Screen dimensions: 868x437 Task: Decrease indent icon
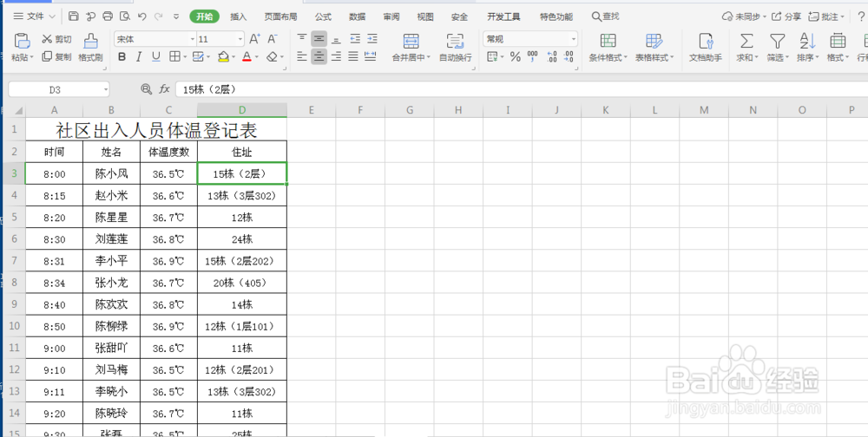355,39
